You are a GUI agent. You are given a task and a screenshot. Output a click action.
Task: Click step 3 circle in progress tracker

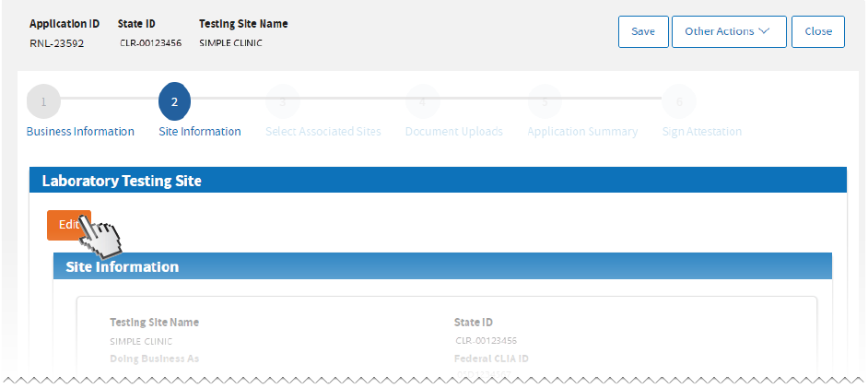[283, 101]
